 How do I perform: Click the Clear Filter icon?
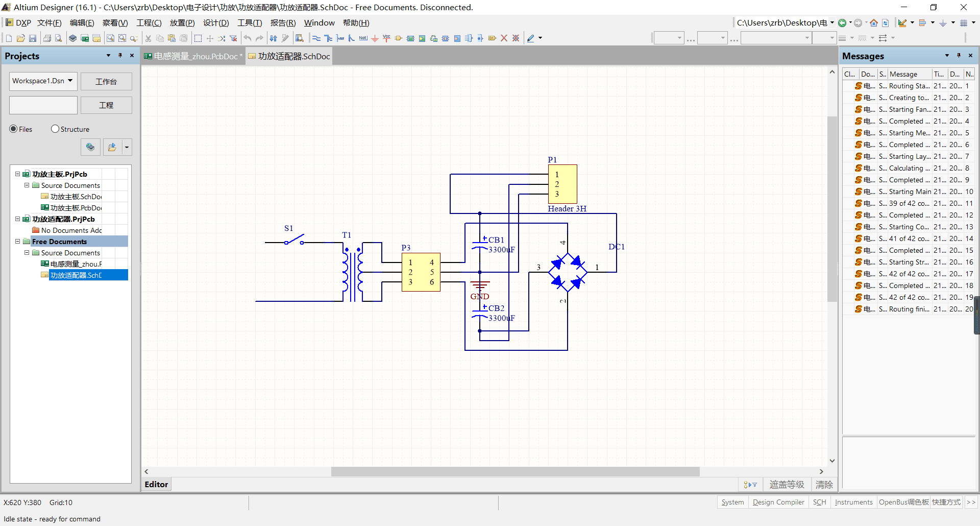[x=234, y=38]
